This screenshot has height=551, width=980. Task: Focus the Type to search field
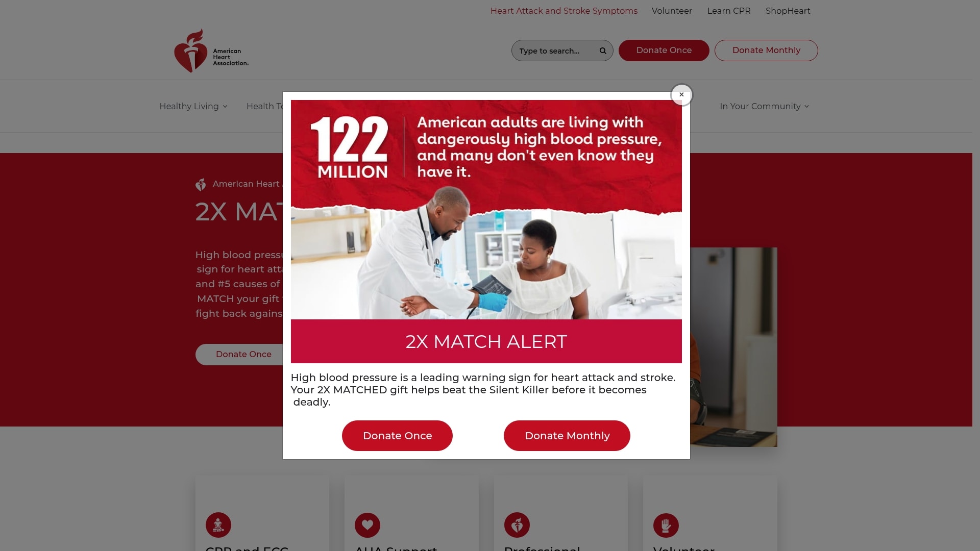(x=556, y=51)
